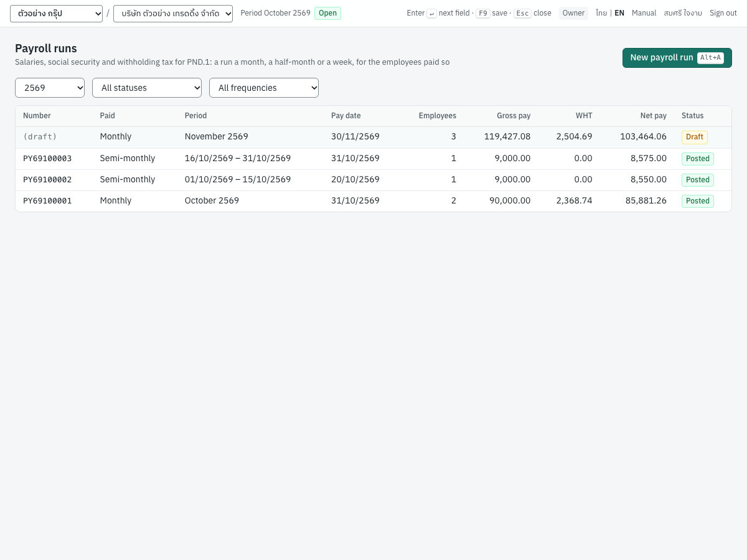Click Sign out
The height and width of the screenshot is (560, 747).
pyautogui.click(x=723, y=13)
